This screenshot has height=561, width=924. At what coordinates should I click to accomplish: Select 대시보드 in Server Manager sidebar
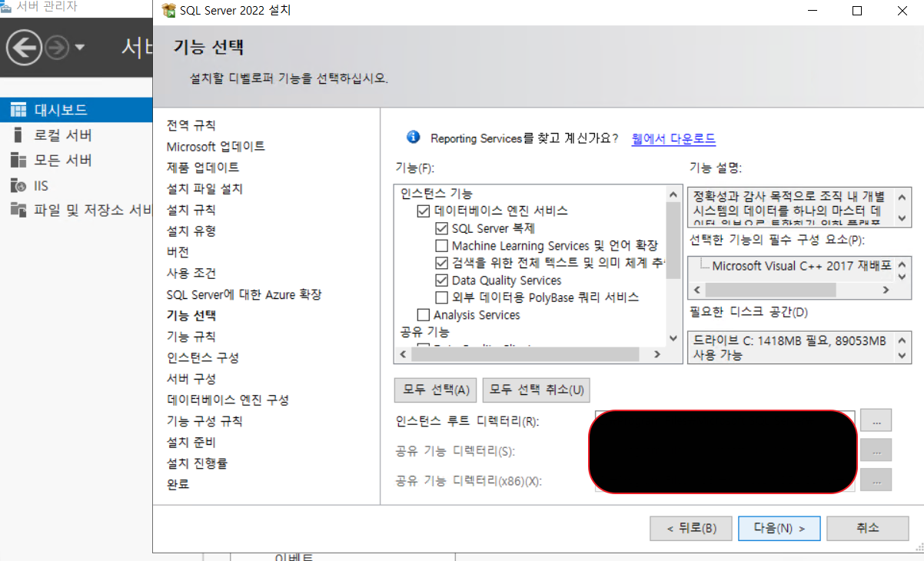76,110
